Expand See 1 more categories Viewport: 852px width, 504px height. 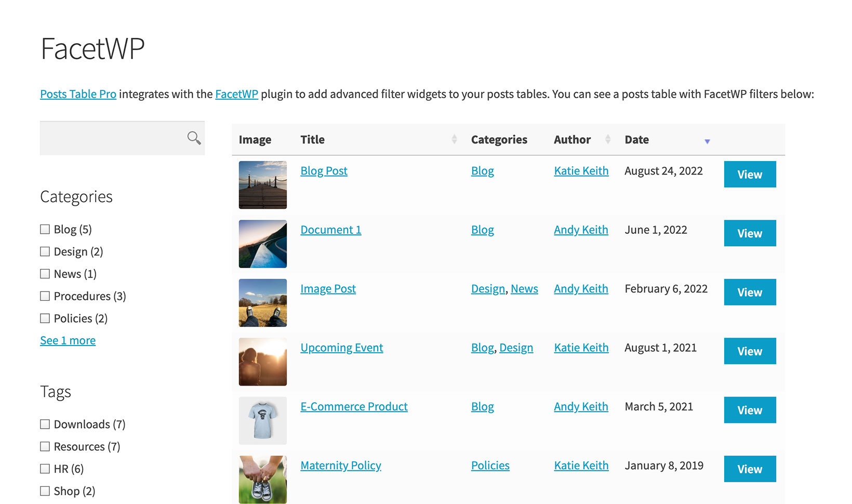point(68,340)
